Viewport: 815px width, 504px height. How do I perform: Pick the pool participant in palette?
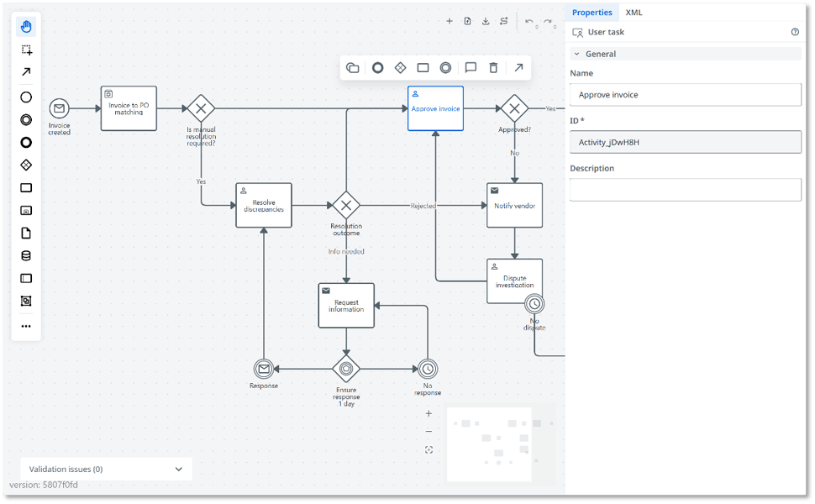(x=26, y=279)
